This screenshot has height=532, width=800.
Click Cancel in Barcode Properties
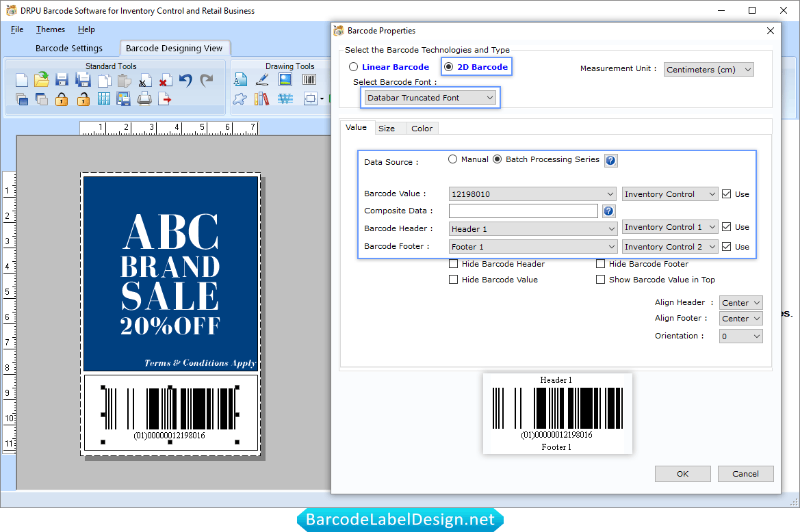coord(745,474)
